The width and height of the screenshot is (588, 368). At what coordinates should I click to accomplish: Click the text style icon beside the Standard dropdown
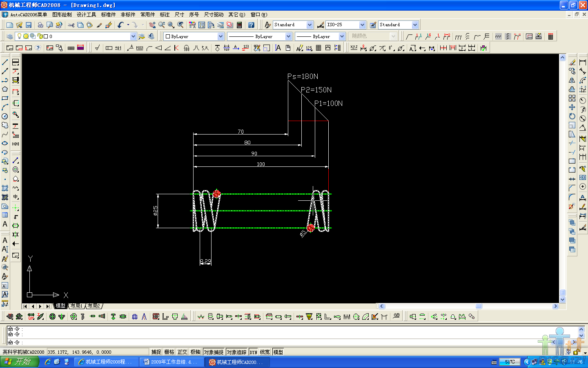[x=268, y=25]
